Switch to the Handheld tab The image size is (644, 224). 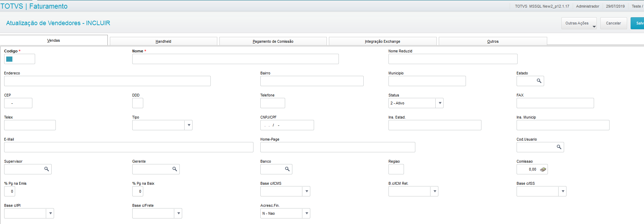pos(164,41)
